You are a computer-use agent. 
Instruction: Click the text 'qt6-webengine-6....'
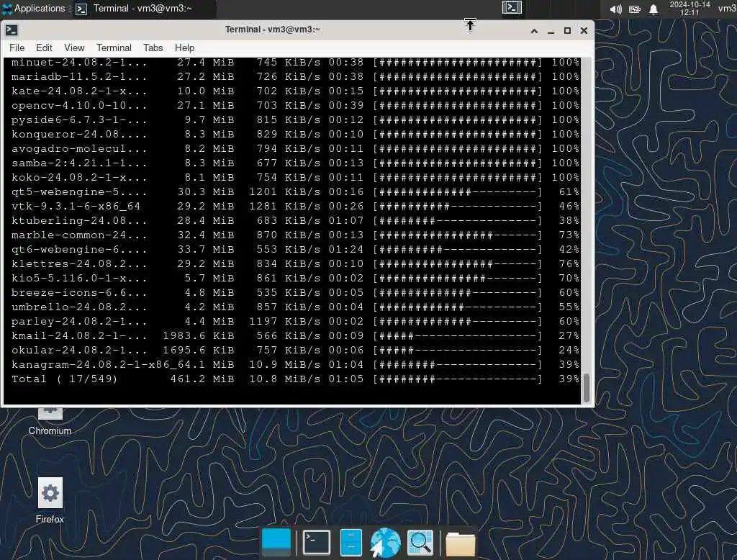coord(79,250)
